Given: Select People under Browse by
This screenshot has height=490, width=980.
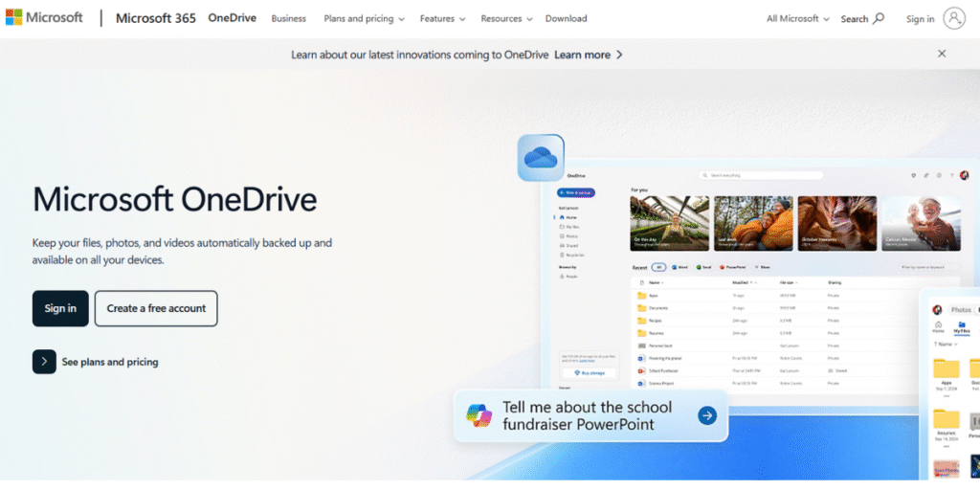Looking at the screenshot, I should point(568,276).
